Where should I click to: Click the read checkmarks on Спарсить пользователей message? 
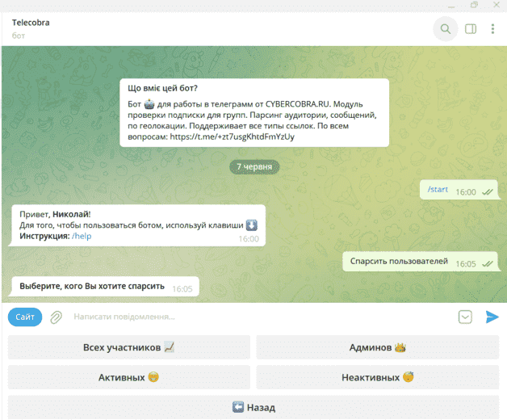click(488, 264)
